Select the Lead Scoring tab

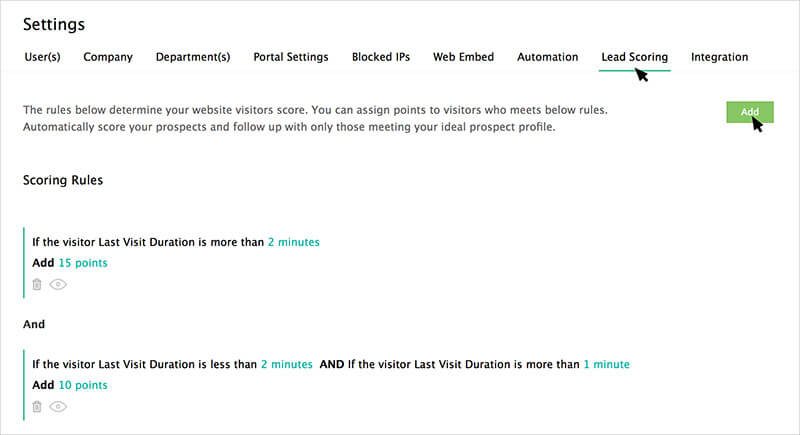(x=634, y=57)
